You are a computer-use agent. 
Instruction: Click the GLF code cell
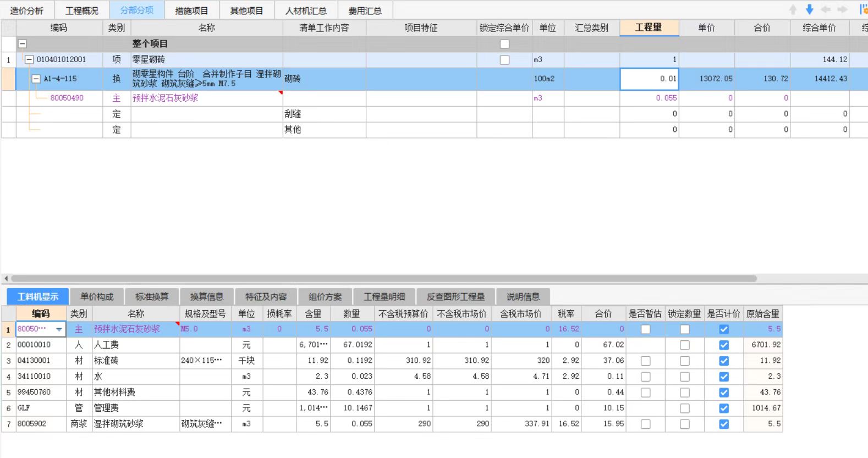point(41,409)
